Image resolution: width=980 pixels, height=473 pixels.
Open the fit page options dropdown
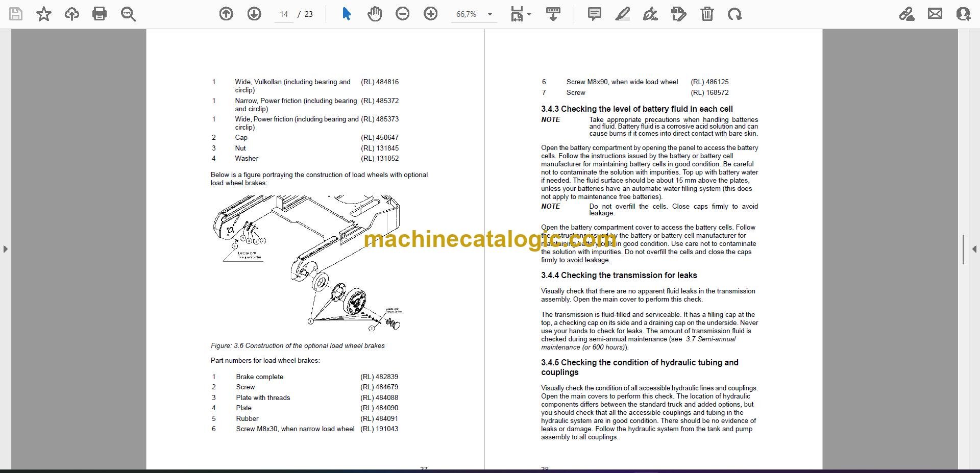coord(521,14)
